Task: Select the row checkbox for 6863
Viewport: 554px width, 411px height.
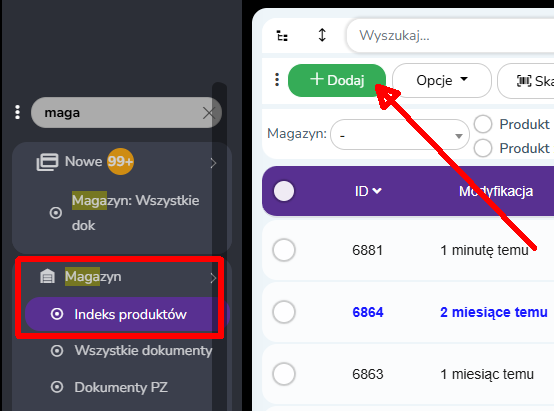Action: tap(284, 374)
